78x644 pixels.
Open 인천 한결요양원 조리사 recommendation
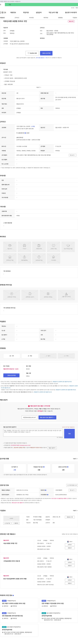pos(12,616)
